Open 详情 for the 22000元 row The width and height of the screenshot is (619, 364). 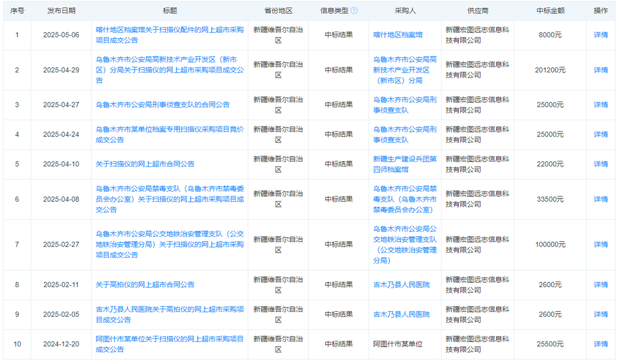(601, 164)
